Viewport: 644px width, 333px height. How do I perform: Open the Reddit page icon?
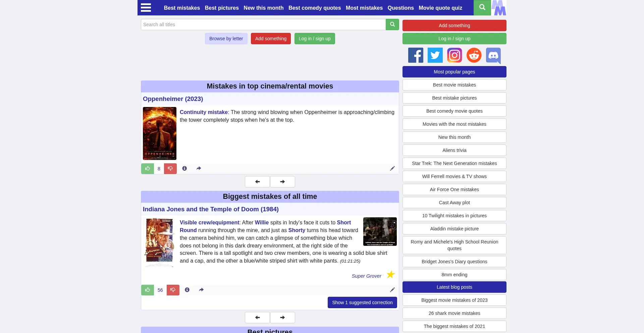coord(474,55)
